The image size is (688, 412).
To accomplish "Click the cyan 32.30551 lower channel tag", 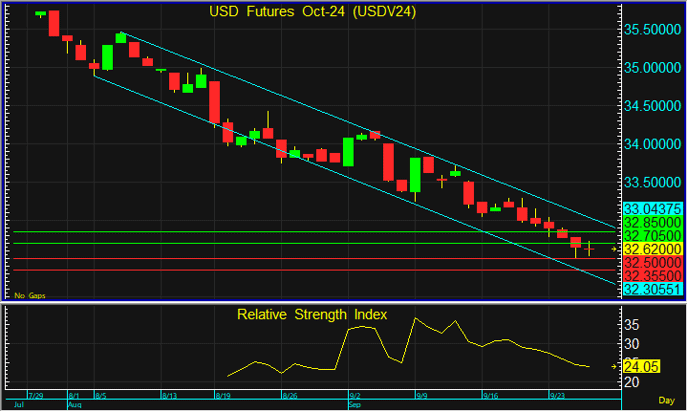I will coord(652,289).
